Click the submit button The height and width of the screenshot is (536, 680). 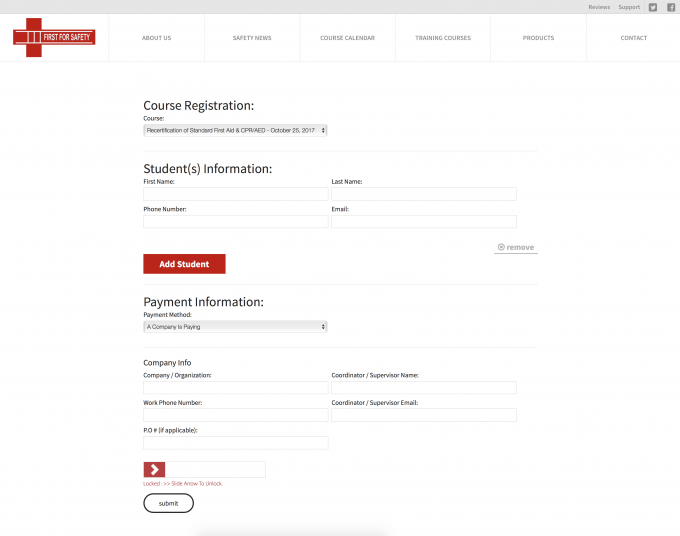pos(168,503)
